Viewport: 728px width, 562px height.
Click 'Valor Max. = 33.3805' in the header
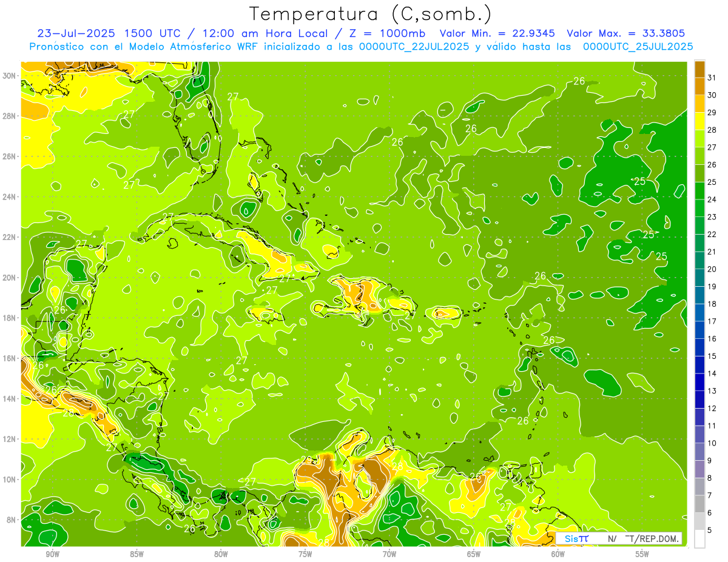(x=626, y=33)
